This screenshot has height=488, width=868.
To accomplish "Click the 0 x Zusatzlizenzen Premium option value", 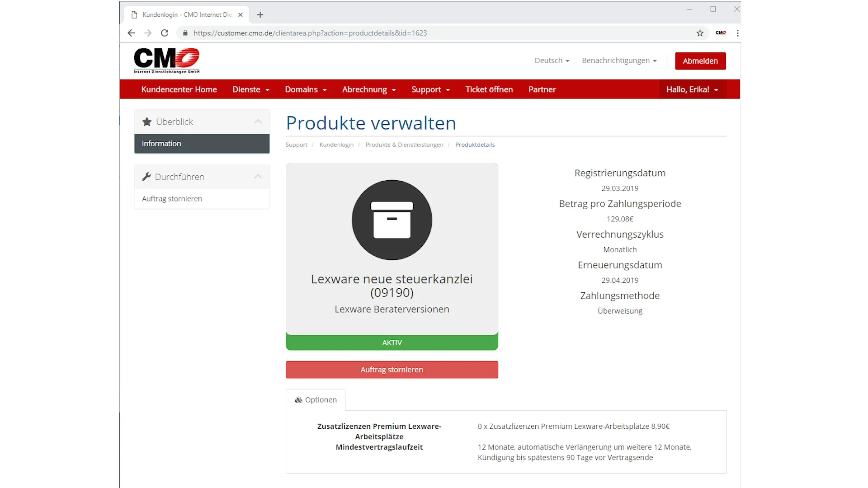I will coord(574,427).
